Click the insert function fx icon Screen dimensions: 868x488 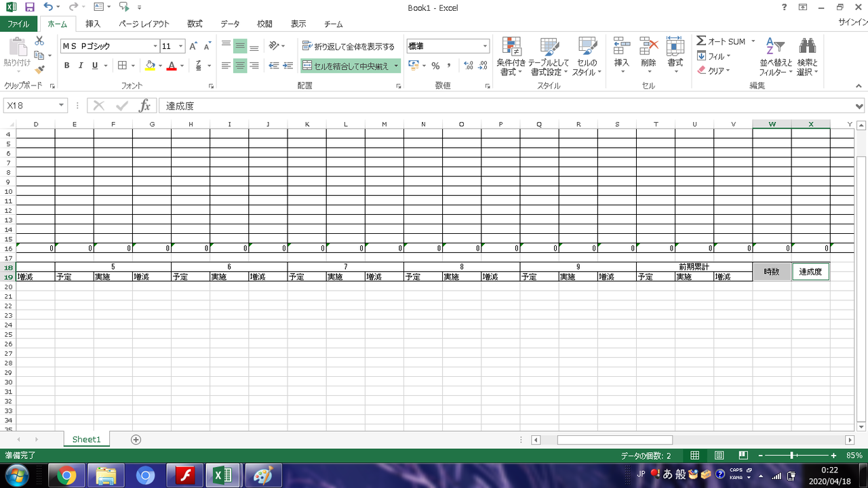point(144,106)
